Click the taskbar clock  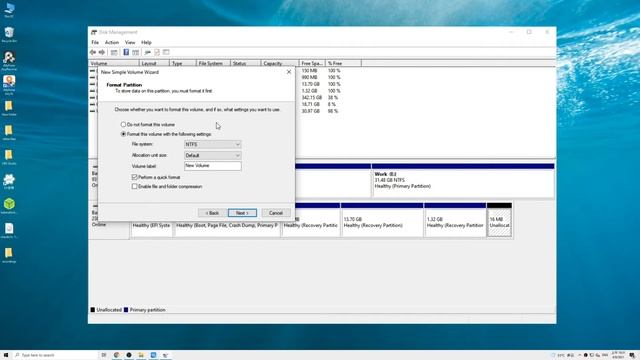[618, 355]
